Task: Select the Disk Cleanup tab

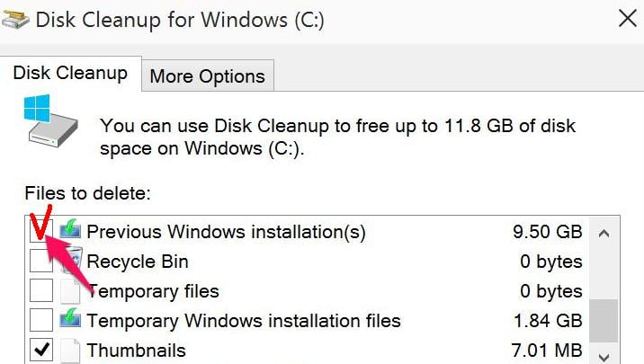Action: click(x=70, y=73)
